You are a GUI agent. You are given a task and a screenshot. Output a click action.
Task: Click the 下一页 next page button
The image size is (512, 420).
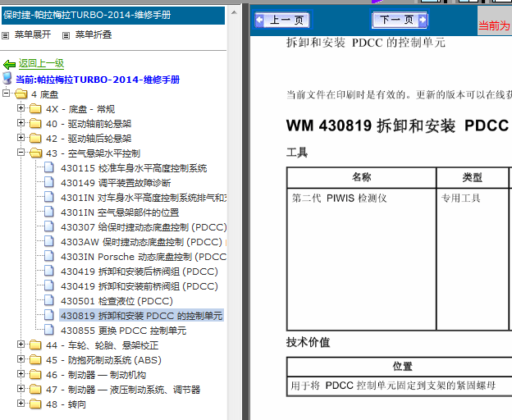(x=400, y=20)
